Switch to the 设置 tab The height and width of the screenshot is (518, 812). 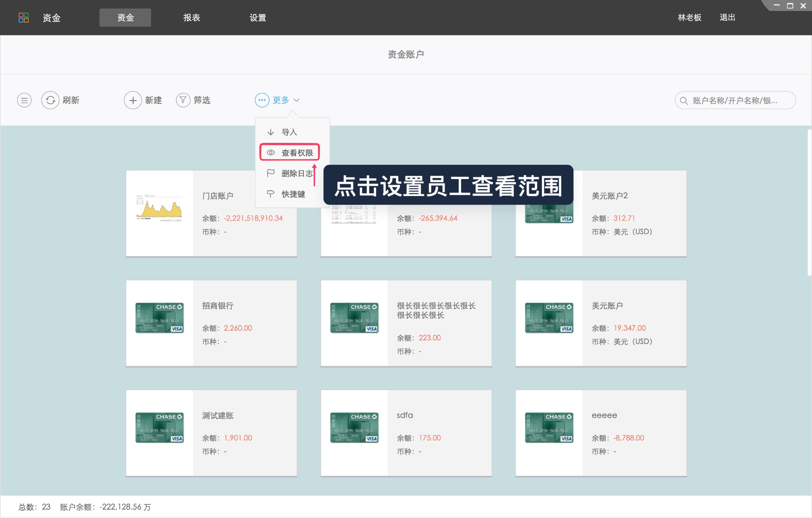pos(258,17)
